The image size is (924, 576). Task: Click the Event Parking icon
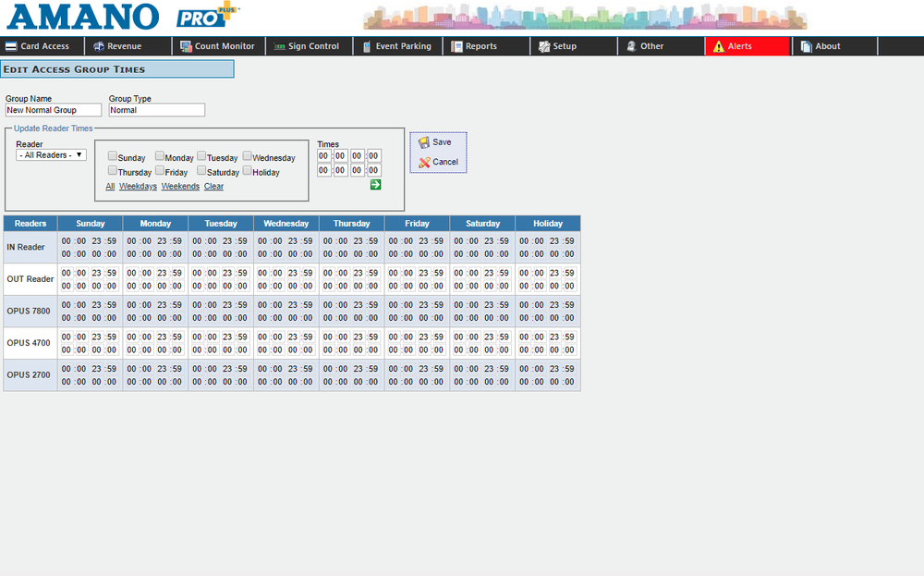(x=367, y=46)
